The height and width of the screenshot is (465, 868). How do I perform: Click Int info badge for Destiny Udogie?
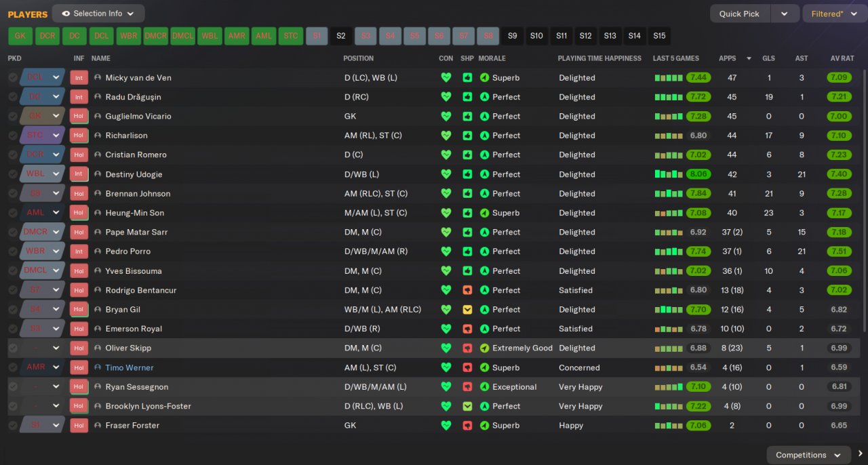tap(79, 174)
